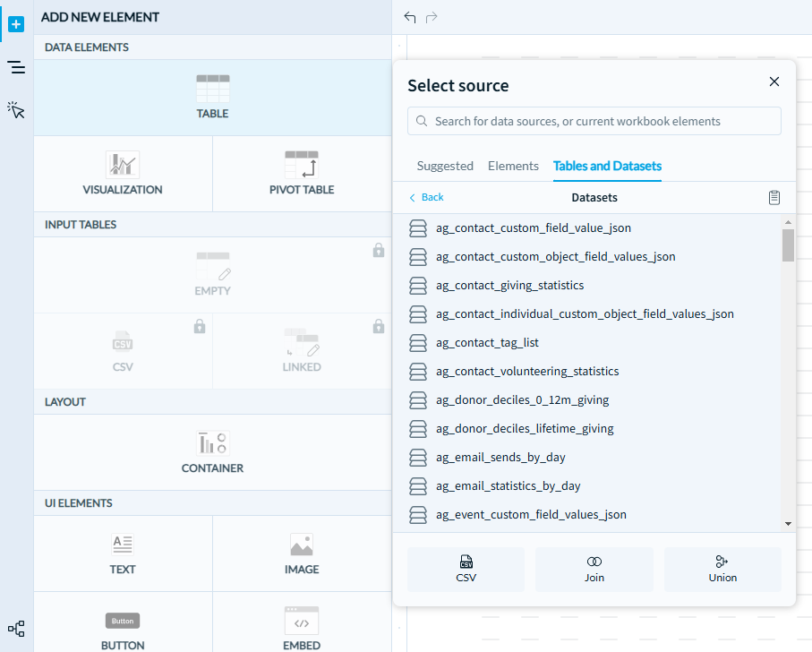Image resolution: width=812 pixels, height=652 pixels.
Task: Click the scrollbar up arrow
Action: [x=788, y=222]
